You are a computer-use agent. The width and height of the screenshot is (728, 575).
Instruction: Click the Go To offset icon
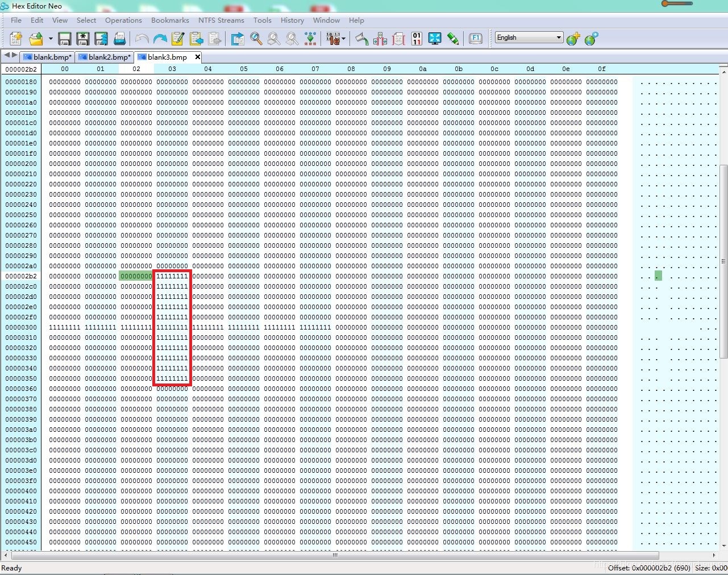[238, 39]
